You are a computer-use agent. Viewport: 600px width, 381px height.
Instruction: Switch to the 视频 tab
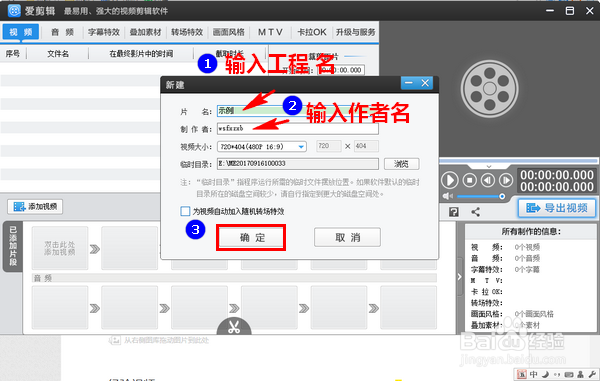(x=21, y=32)
